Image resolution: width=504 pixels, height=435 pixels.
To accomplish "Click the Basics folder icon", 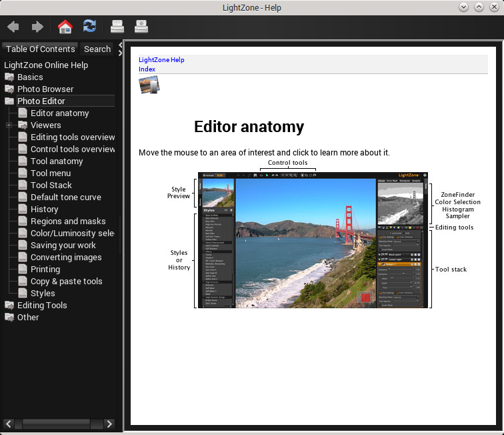I will tap(9, 77).
